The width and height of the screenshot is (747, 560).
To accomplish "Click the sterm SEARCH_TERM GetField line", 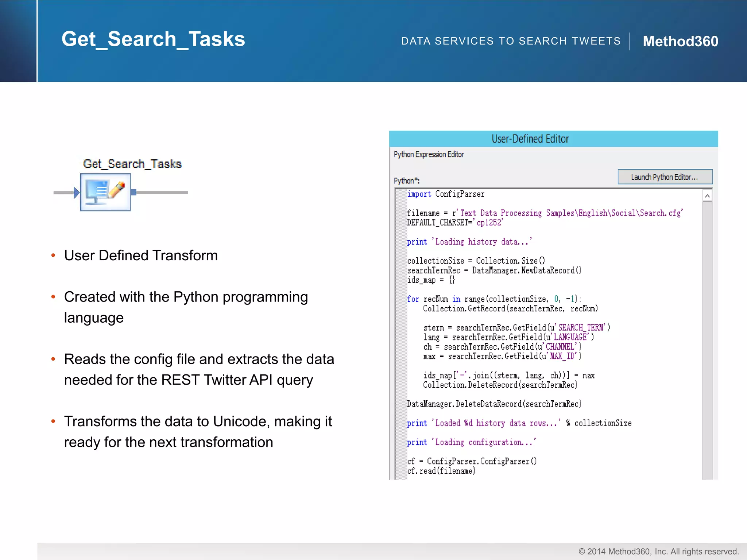I will (516, 328).
